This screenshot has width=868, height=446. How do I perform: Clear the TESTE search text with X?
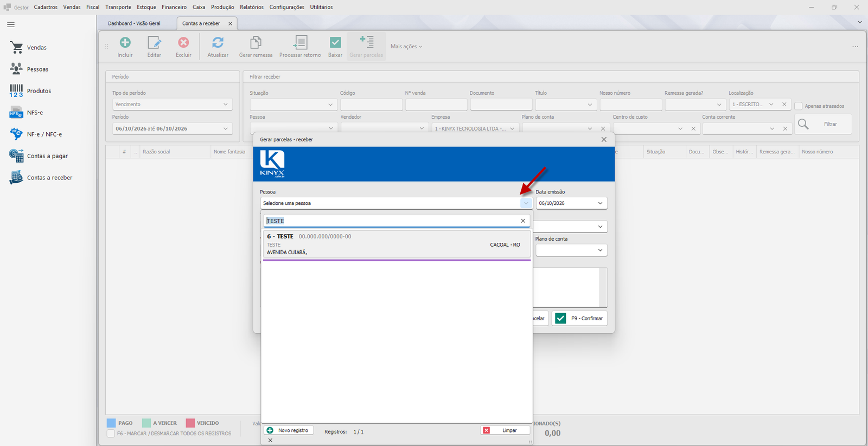click(x=523, y=221)
